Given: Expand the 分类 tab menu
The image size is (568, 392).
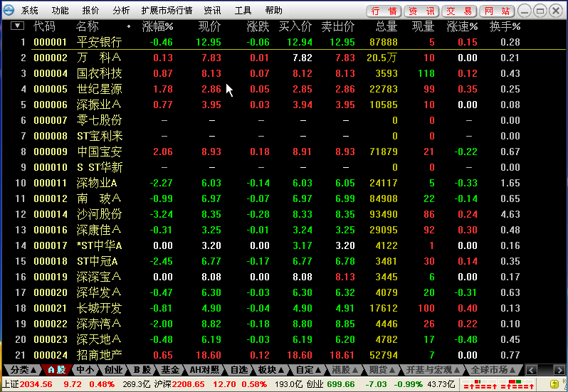Looking at the screenshot, I should 23,369.
